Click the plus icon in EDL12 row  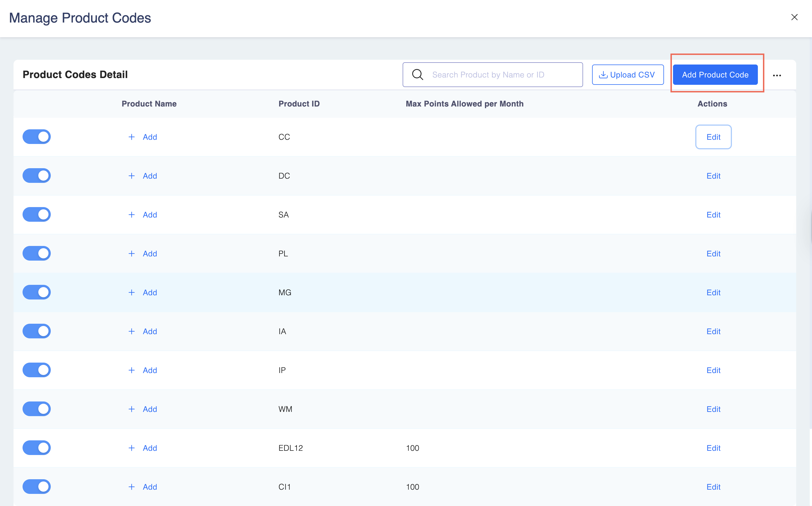point(132,448)
